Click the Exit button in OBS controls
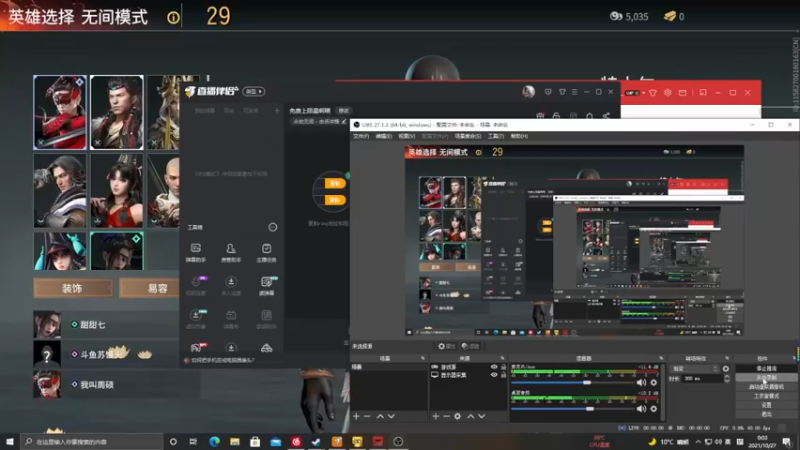The width and height of the screenshot is (800, 450). pos(766,414)
